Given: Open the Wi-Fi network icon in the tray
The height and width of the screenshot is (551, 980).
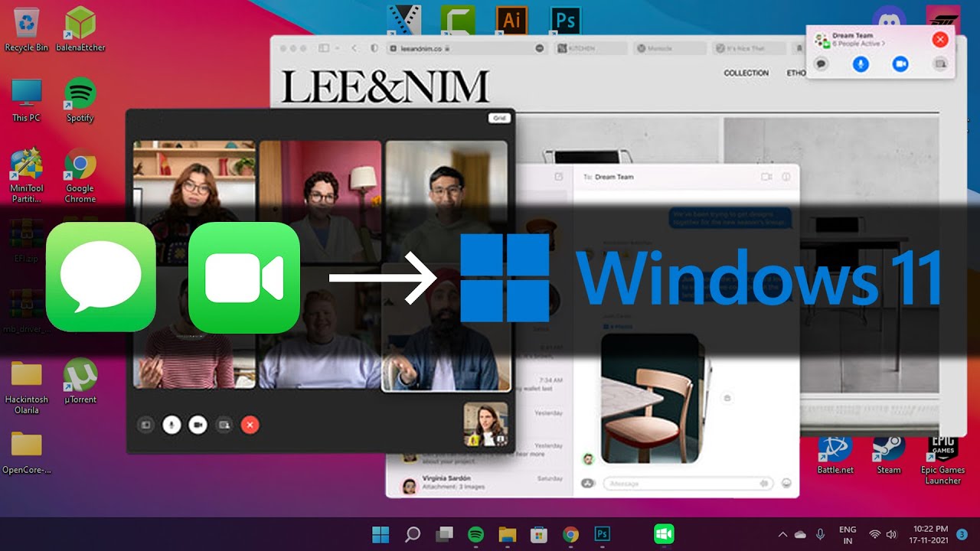Looking at the screenshot, I should (874, 534).
